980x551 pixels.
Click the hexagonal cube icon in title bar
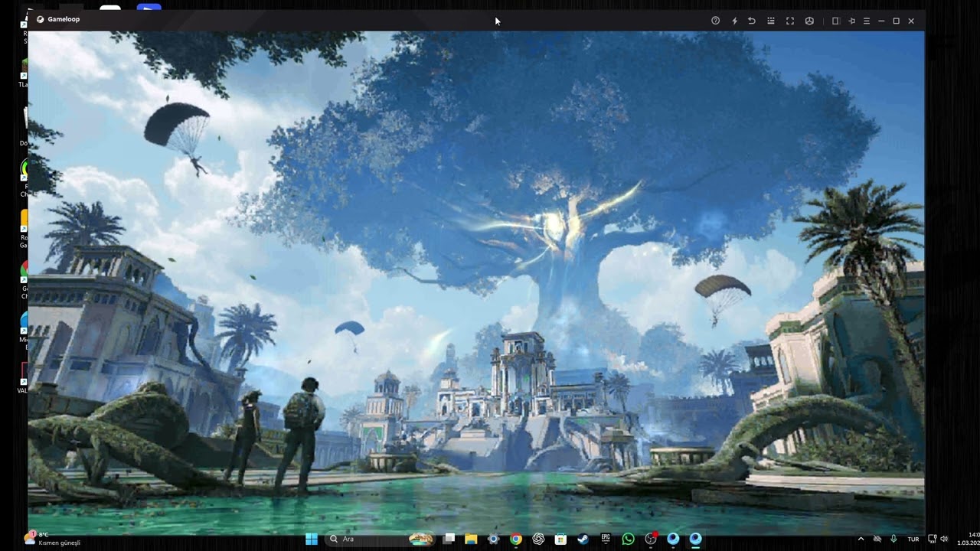tap(809, 21)
